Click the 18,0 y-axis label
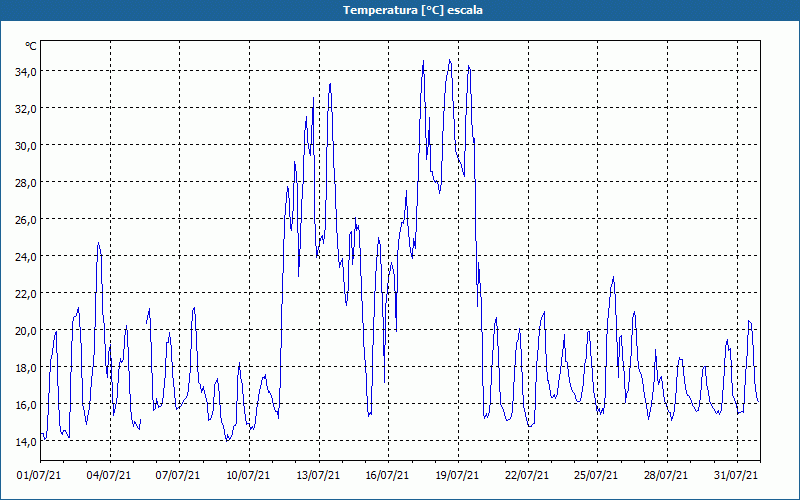Viewport: 800px width, 500px height. (x=25, y=368)
